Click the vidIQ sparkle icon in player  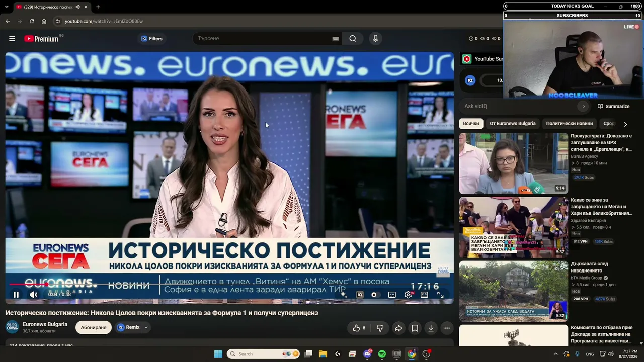click(344, 295)
